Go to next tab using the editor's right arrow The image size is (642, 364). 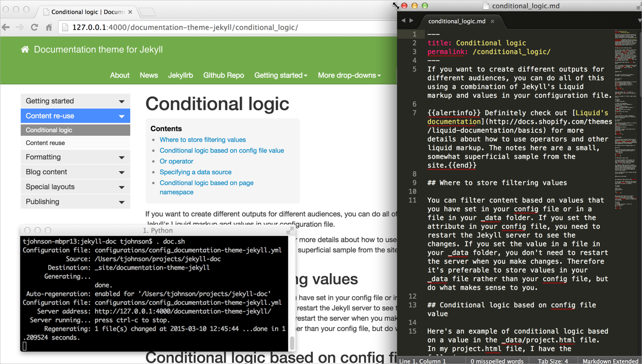pyautogui.click(x=411, y=21)
